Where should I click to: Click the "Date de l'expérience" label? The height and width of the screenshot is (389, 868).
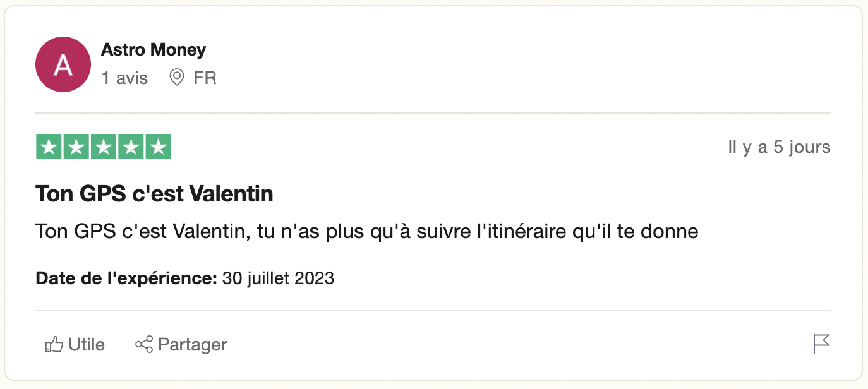pos(126,278)
